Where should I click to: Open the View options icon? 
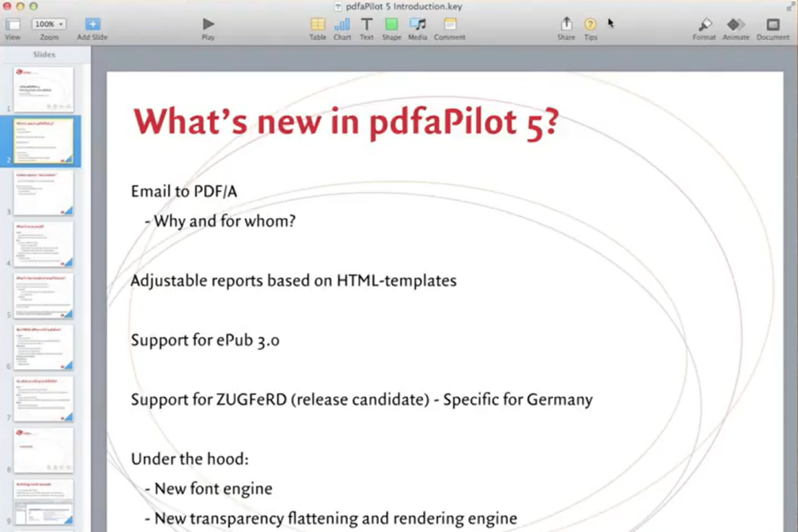[13, 24]
